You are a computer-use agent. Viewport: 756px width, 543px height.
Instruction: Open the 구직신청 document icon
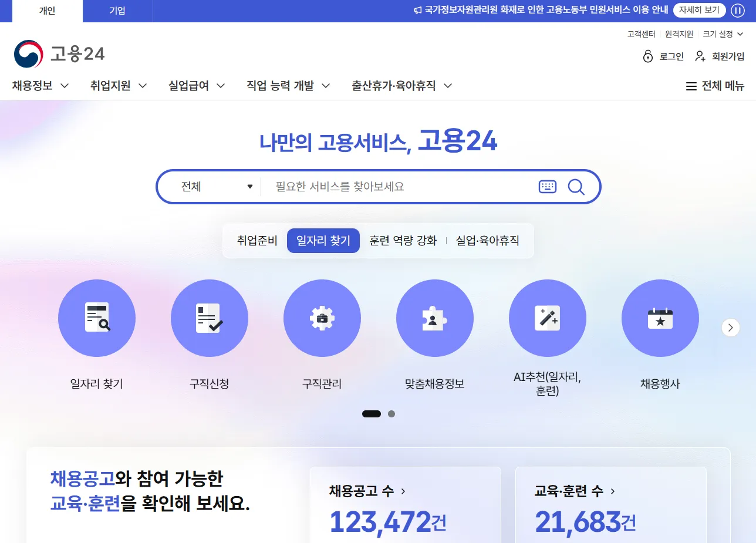tap(210, 318)
